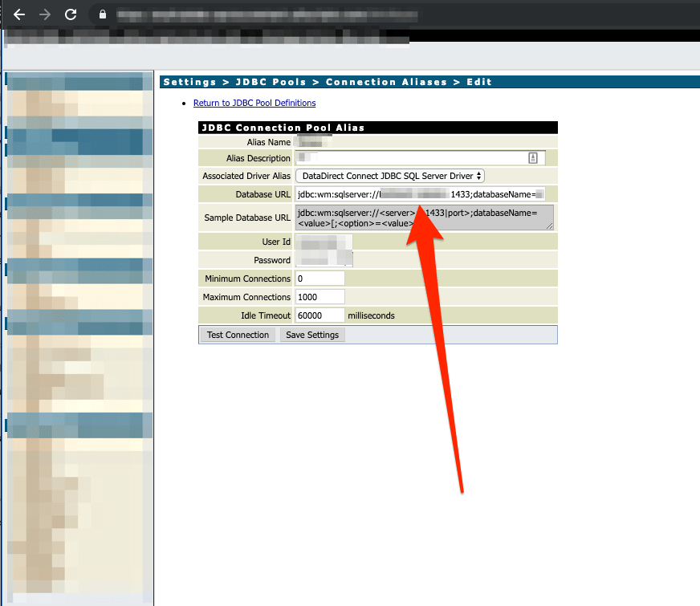
Task: Select the Idle Timeout field showing 60000
Action: click(319, 315)
